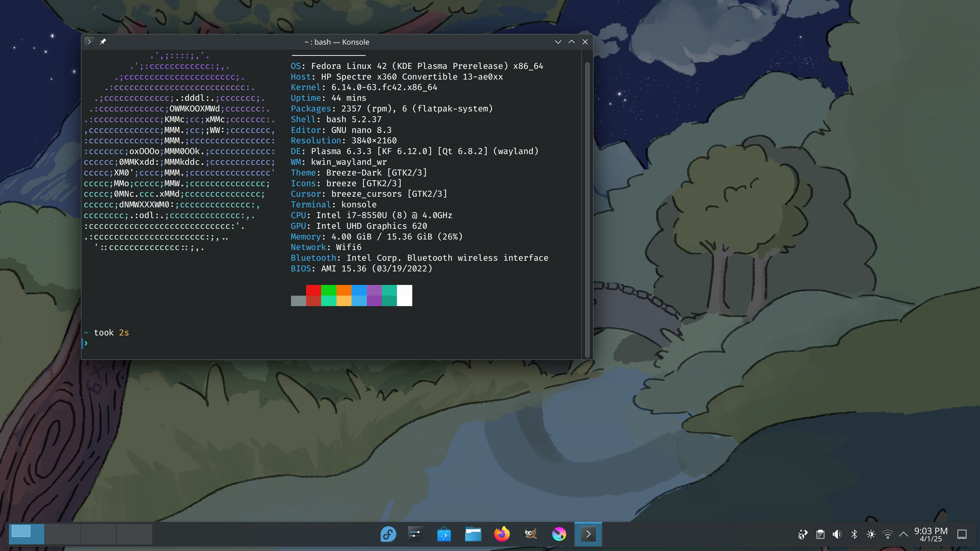Viewport: 980px width, 551px height.
Task: Open the digital clock showing 9:03 PM
Action: [930, 534]
